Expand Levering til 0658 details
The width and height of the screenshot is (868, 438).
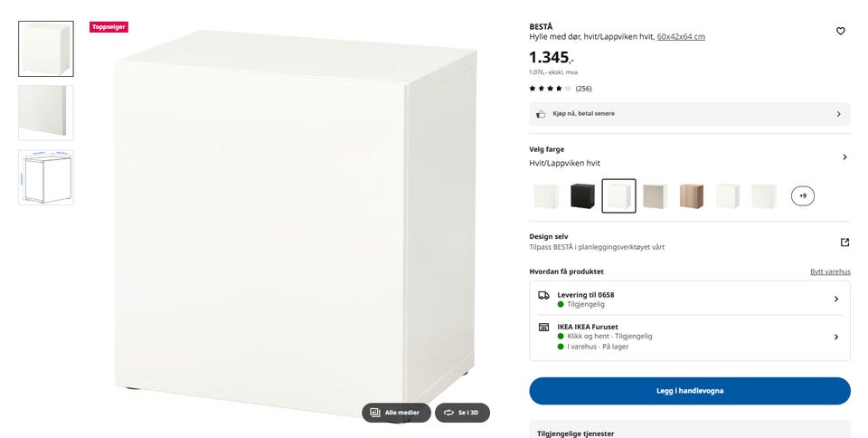(x=690, y=299)
